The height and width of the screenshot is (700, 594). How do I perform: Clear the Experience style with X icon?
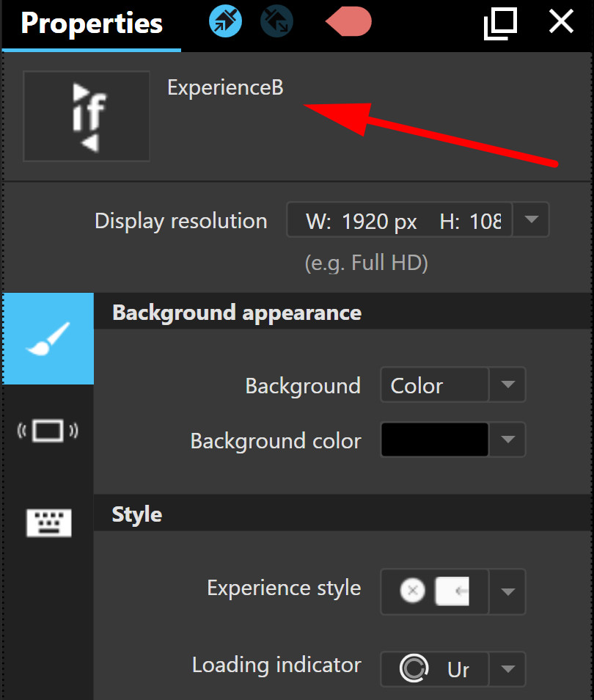(412, 591)
